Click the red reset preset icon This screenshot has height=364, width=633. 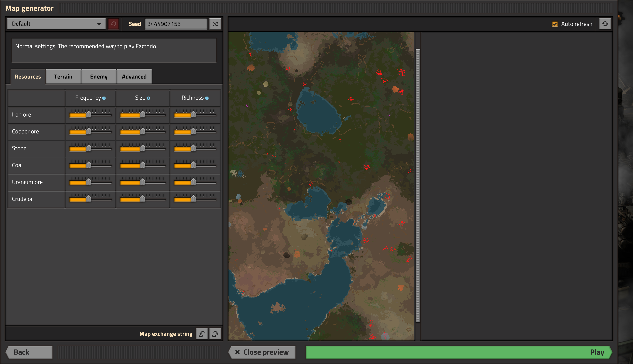coord(114,24)
